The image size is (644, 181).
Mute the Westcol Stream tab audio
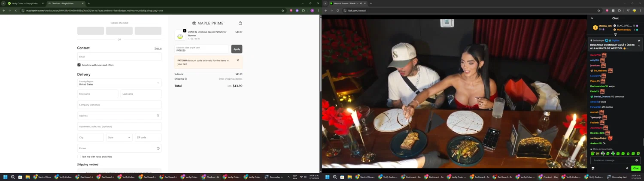pyautogui.click(x=361, y=3)
